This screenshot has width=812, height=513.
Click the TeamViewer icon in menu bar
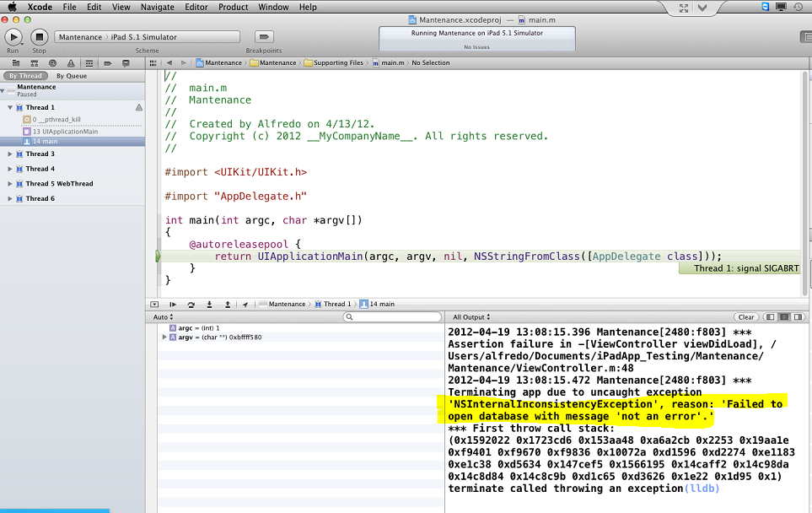point(766,7)
